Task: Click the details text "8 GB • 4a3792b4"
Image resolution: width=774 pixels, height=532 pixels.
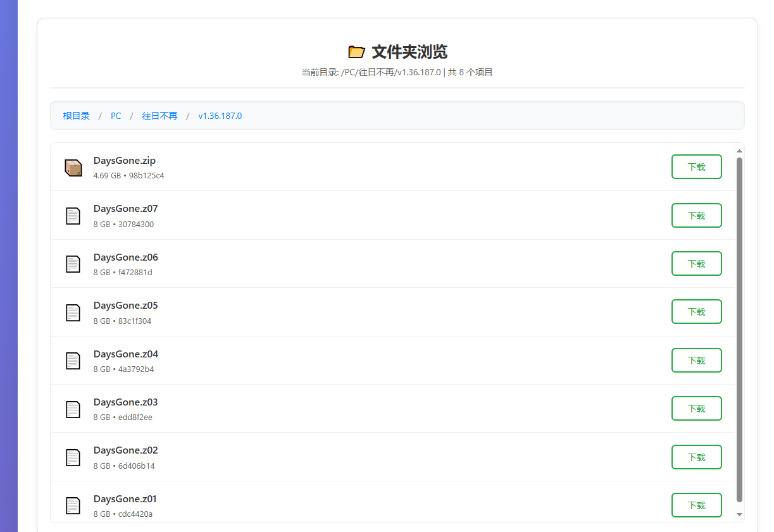Action: 123,369
